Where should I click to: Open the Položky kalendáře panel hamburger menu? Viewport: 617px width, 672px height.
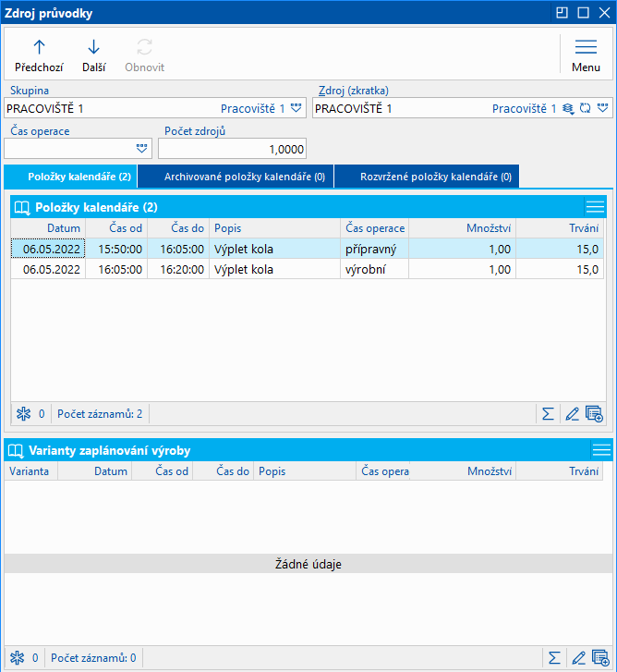(595, 207)
